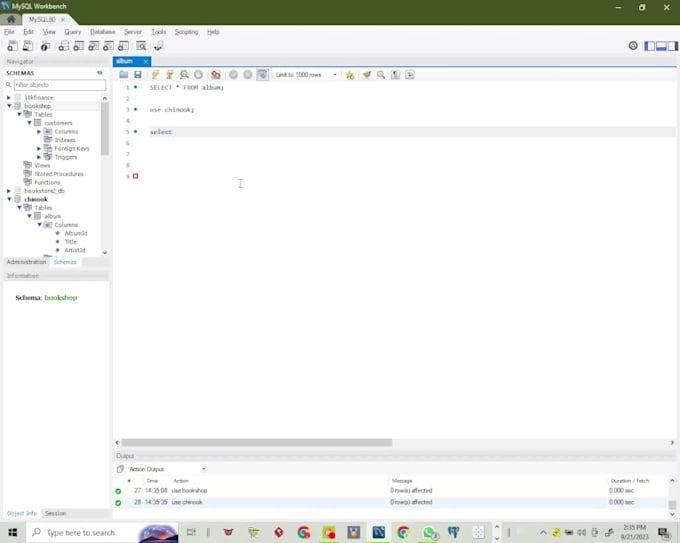Click the Save script floppy disk icon
680x543 pixels.
tap(138, 75)
